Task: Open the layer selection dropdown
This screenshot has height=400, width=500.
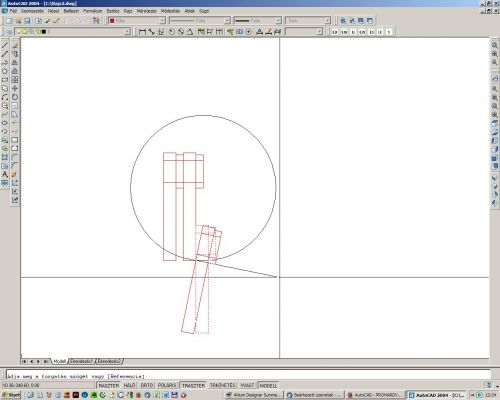Action: pos(72,32)
